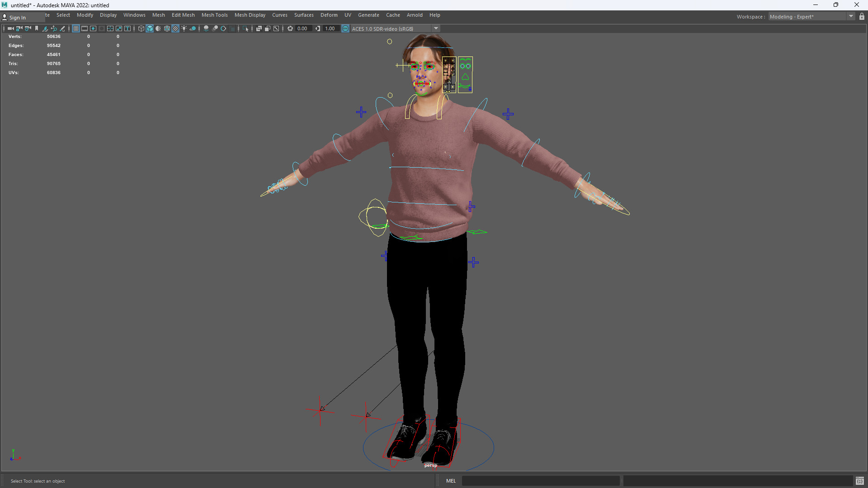Click the MEL command line input
Viewport: 868px width, 488px height.
pos(540,481)
